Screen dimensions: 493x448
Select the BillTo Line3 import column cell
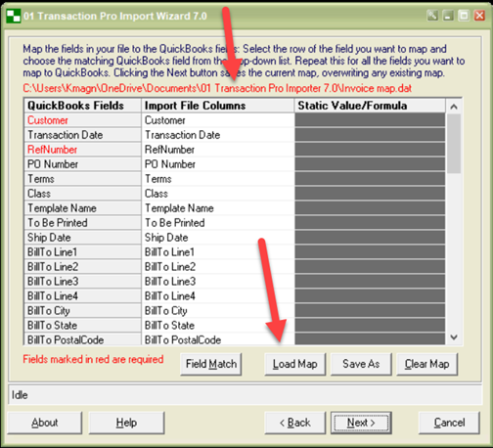(218, 282)
